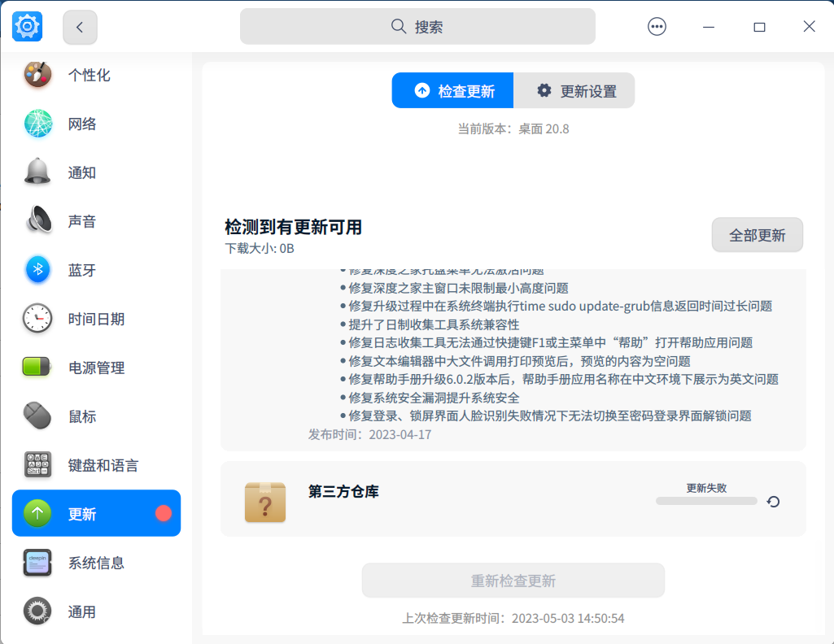The width and height of the screenshot is (834, 644).
Task: Click the 当前版本：桌面 20.8 text
Action: point(513,128)
